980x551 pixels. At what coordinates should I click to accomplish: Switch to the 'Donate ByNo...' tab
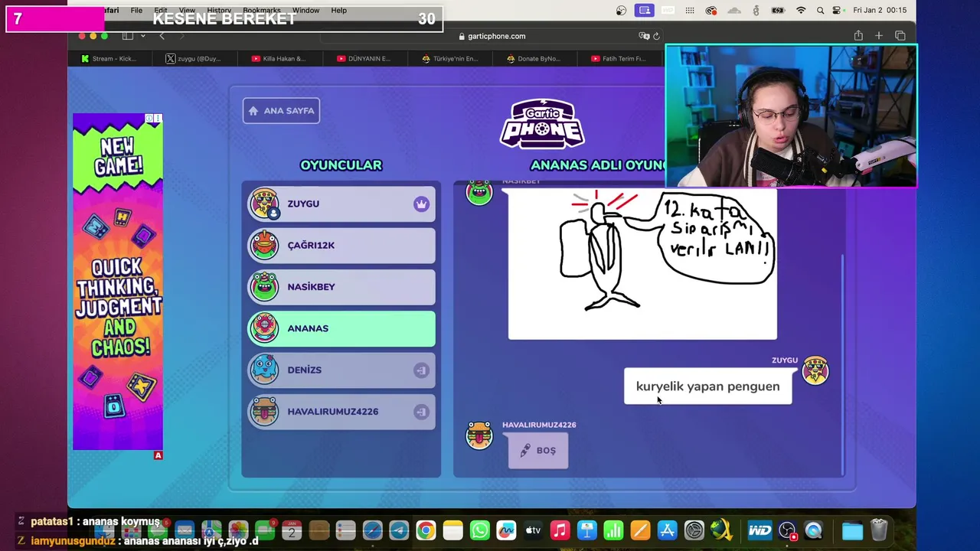(534, 59)
